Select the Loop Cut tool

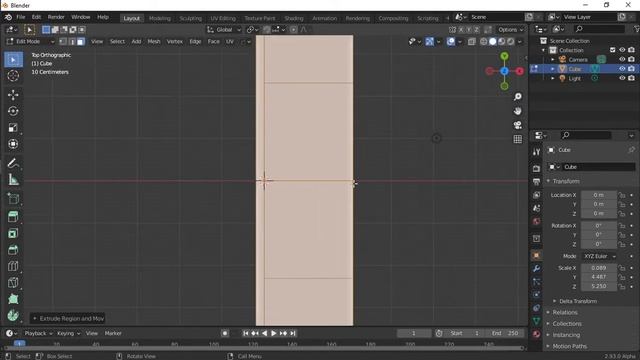(13, 266)
